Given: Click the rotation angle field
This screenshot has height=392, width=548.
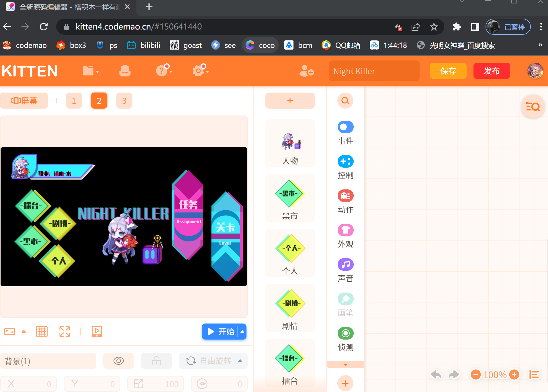Looking at the screenshot, I should pos(219,384).
